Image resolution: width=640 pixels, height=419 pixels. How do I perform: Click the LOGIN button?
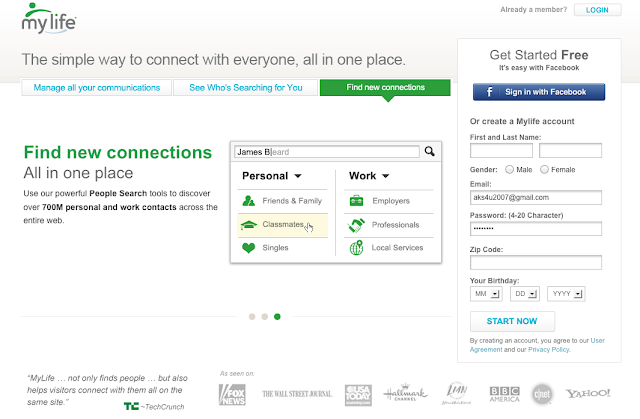pyautogui.click(x=598, y=10)
